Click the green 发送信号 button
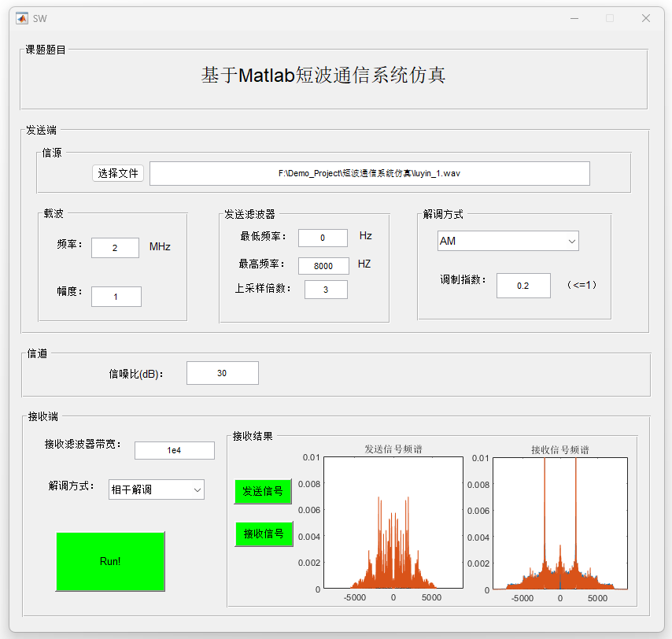 (x=263, y=491)
